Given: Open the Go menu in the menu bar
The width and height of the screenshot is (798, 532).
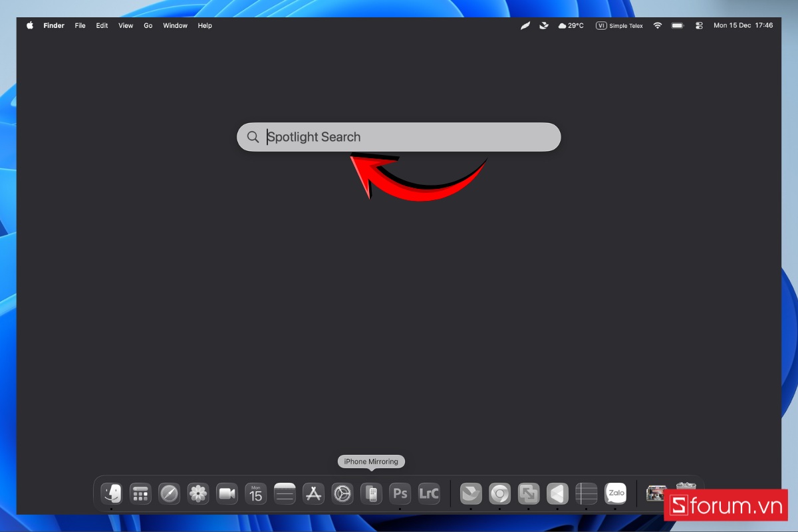Looking at the screenshot, I should tap(148, 25).
